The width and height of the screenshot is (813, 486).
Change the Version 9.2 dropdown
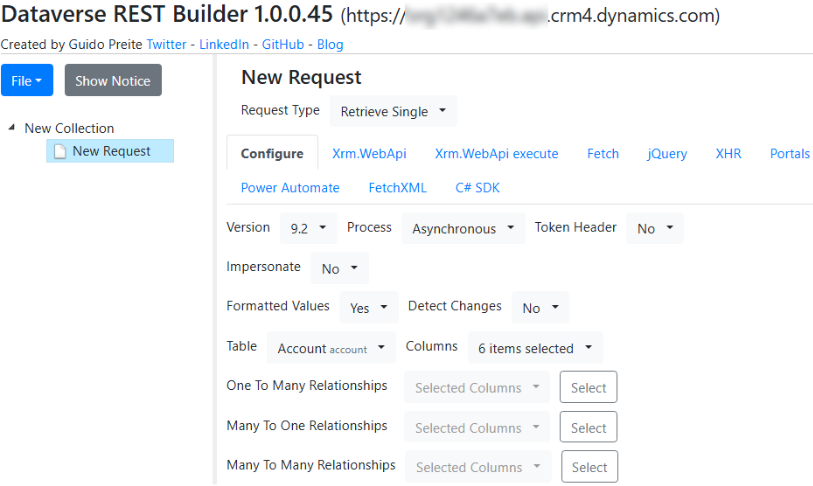pyautogui.click(x=308, y=228)
